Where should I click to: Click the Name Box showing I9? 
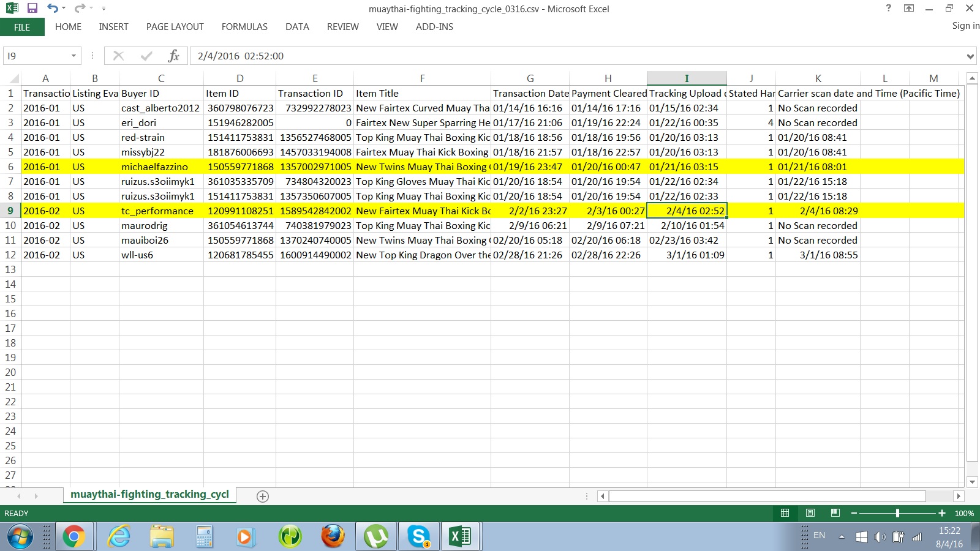pos(36,56)
